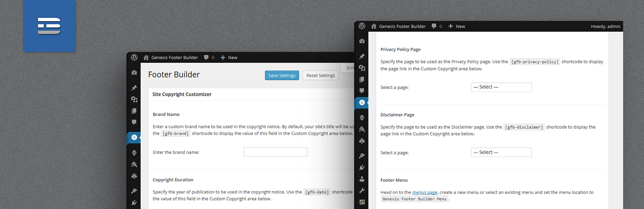Follow the menus page link
Screen dimensions: 644x209
click(425, 192)
